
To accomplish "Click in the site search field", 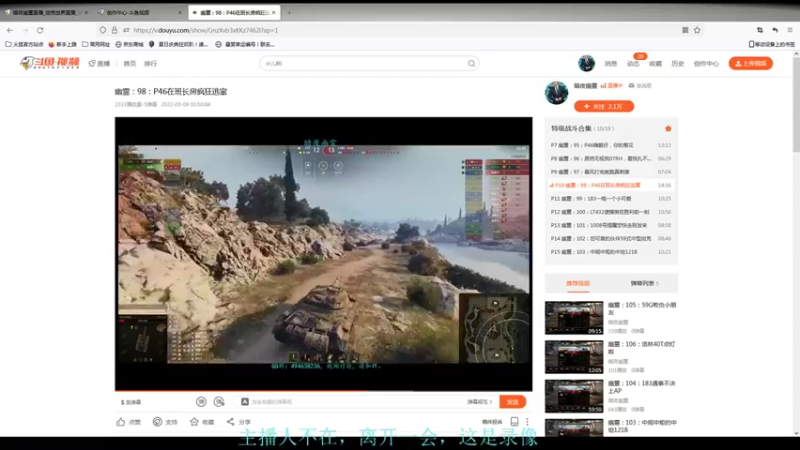I will [x=365, y=63].
